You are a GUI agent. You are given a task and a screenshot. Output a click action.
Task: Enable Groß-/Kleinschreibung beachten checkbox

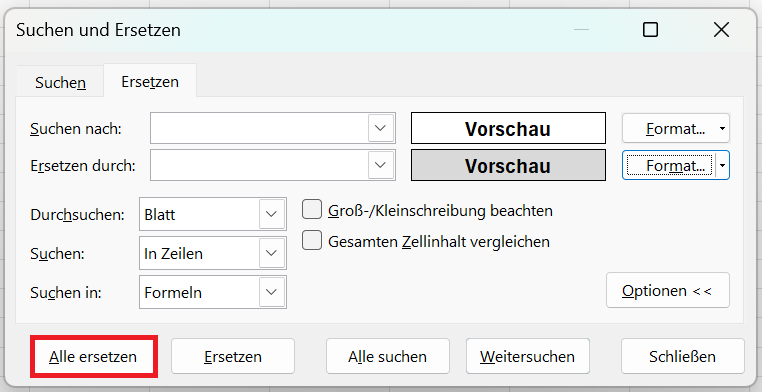pyautogui.click(x=312, y=210)
